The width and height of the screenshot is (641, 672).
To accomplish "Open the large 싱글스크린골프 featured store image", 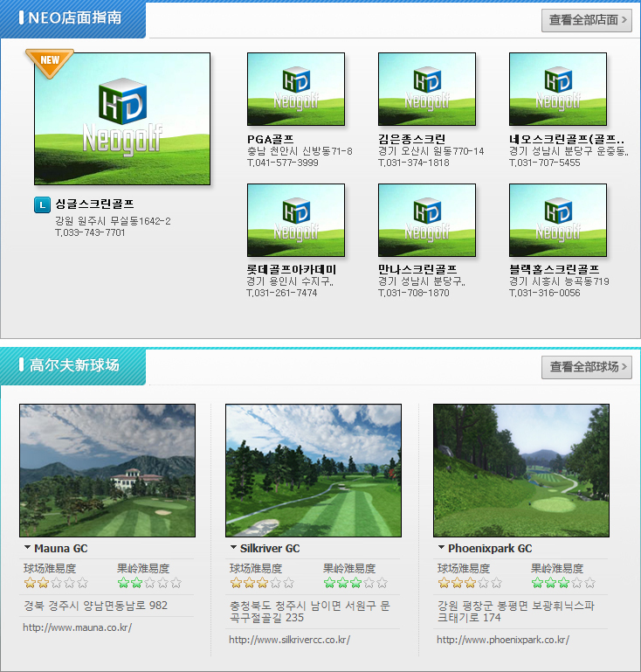I will (122, 119).
